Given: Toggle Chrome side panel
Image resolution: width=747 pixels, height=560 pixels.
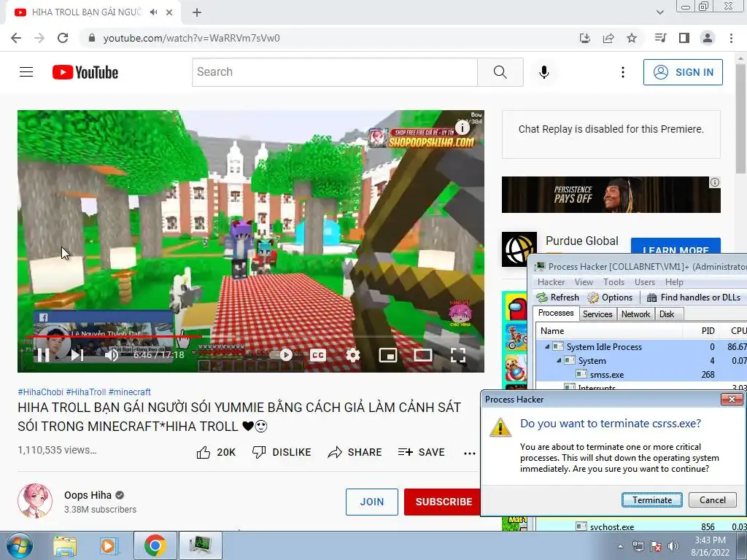Looking at the screenshot, I should [684, 38].
